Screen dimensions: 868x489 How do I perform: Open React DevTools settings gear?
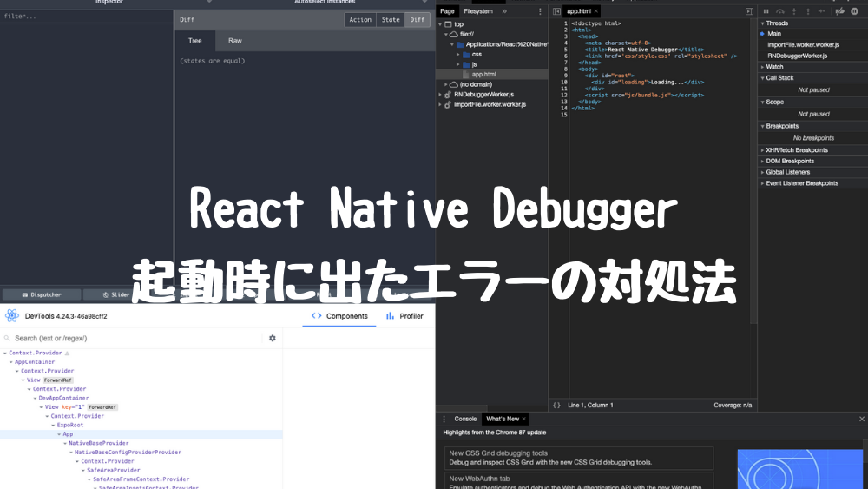tap(273, 339)
